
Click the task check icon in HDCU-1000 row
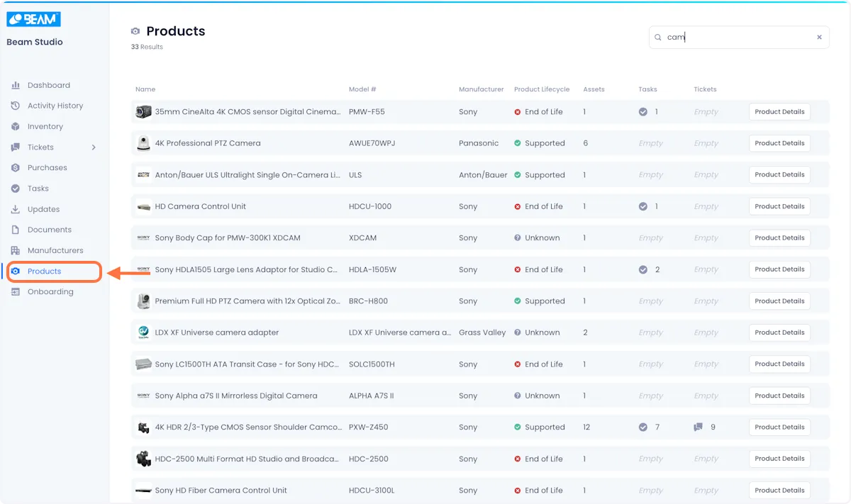(643, 206)
